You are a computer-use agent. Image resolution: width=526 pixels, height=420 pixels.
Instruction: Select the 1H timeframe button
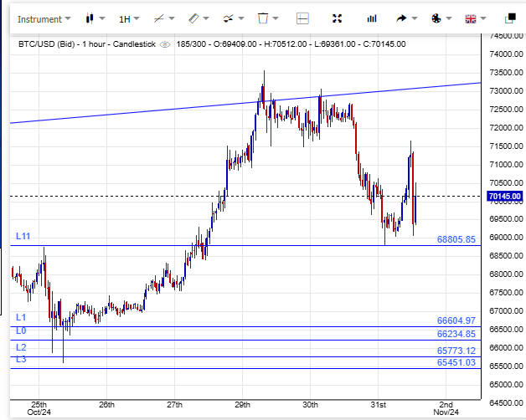[x=125, y=19]
